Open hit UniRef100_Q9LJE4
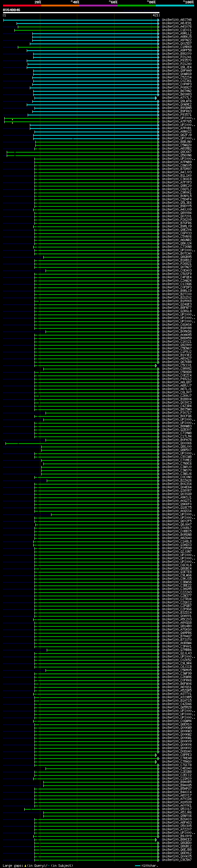The height and width of the screenshot is (868, 197). (x=177, y=67)
